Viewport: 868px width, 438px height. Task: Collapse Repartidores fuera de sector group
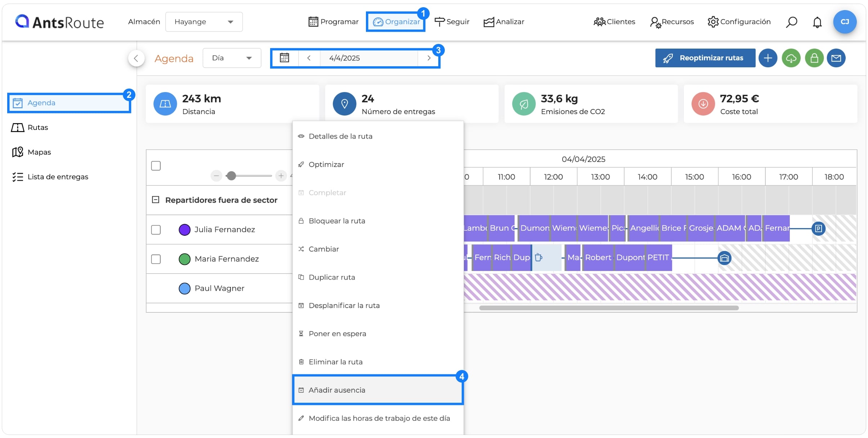pos(156,200)
